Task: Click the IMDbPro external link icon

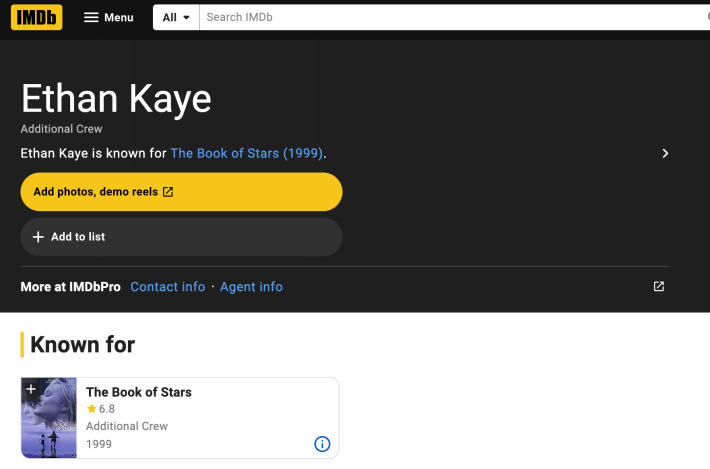Action: coord(659,286)
